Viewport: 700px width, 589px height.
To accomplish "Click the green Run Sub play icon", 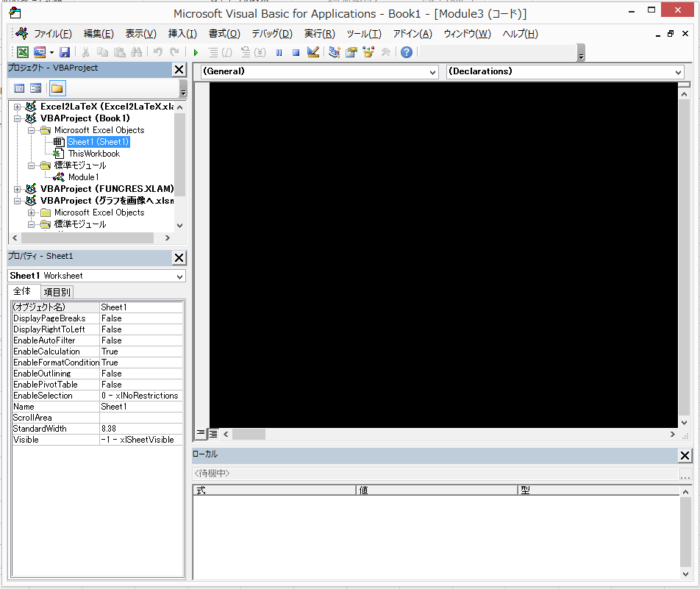I will pos(196,53).
